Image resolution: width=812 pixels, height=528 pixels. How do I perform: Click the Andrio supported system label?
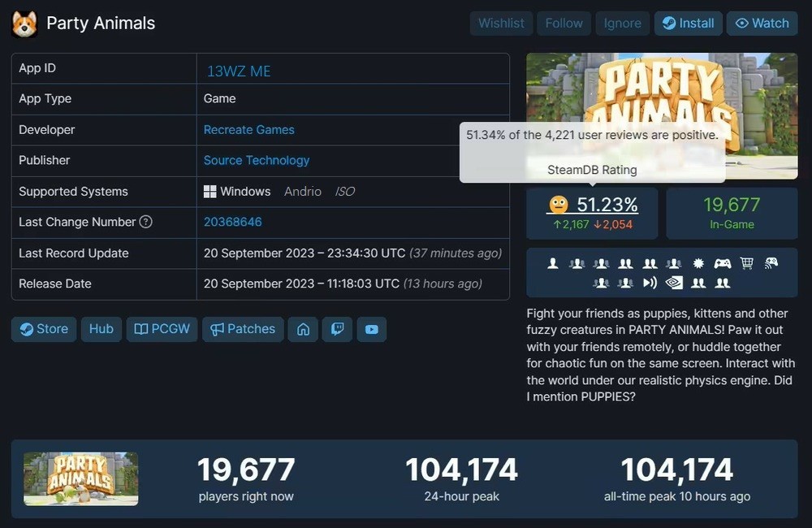coord(302,191)
